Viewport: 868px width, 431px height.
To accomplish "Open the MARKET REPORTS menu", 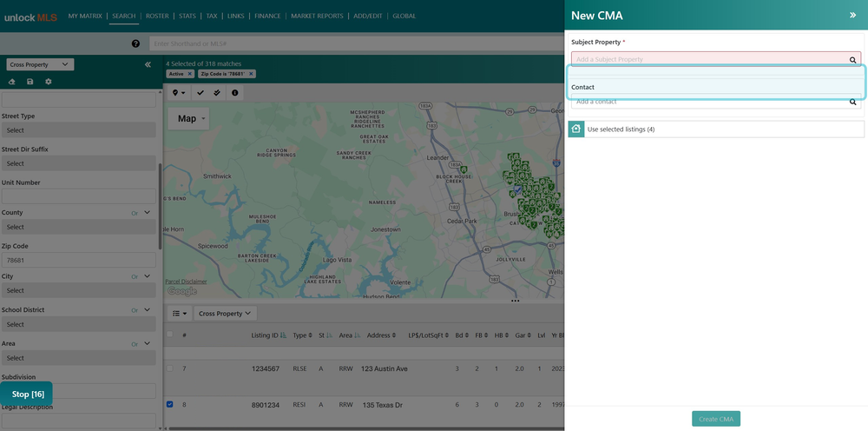I will coord(317,16).
